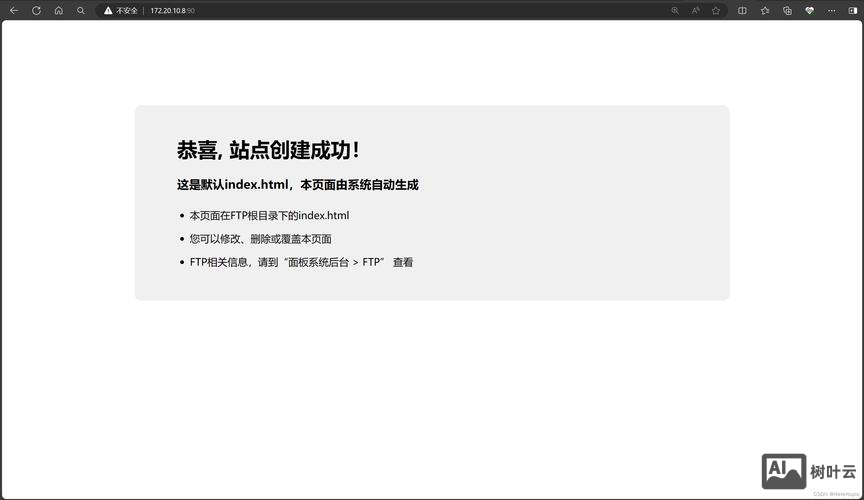This screenshot has width=864, height=500.
Task: Toggle the browser sidebar icon
Action: pos(852,10)
